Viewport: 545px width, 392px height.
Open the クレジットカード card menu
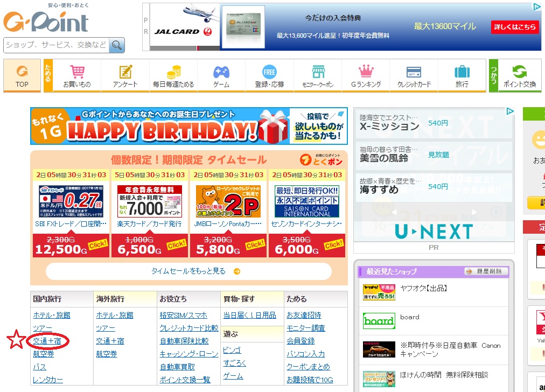point(414,76)
